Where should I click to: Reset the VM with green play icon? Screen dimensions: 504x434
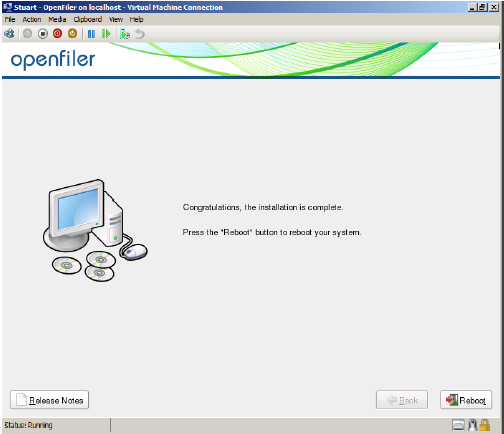(x=106, y=34)
